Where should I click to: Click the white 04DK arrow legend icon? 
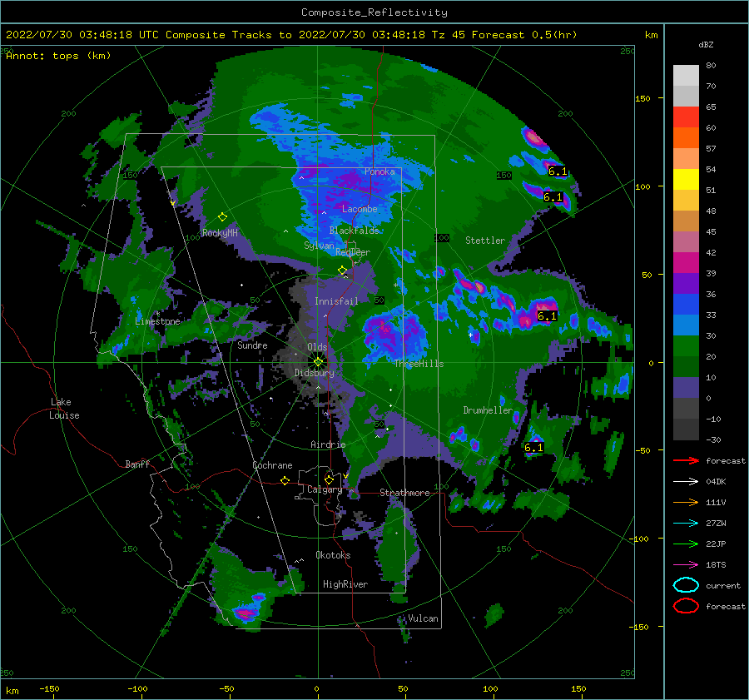(686, 482)
